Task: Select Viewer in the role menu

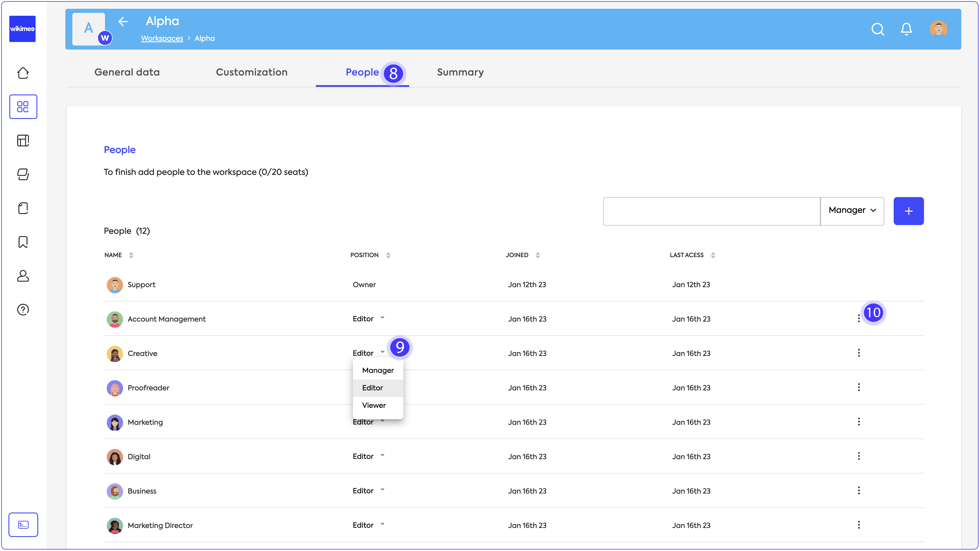Action: click(374, 405)
